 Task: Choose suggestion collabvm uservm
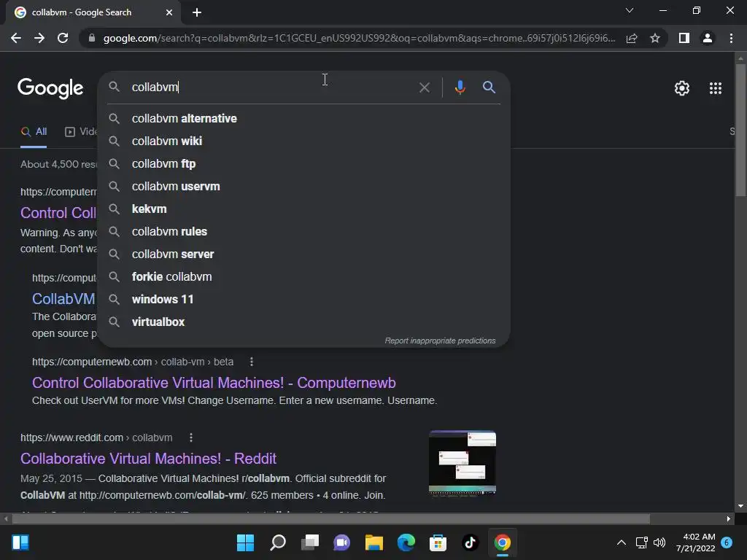[304, 186]
